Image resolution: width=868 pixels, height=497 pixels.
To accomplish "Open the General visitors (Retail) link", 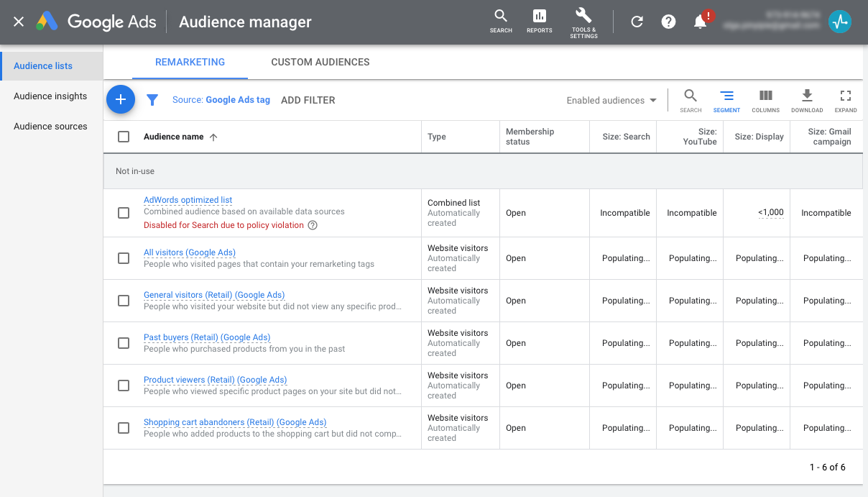I will 214,295.
